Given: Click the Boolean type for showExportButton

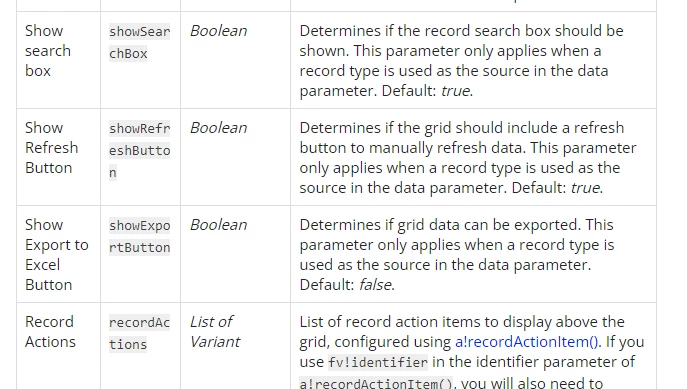Looking at the screenshot, I should point(218,225).
